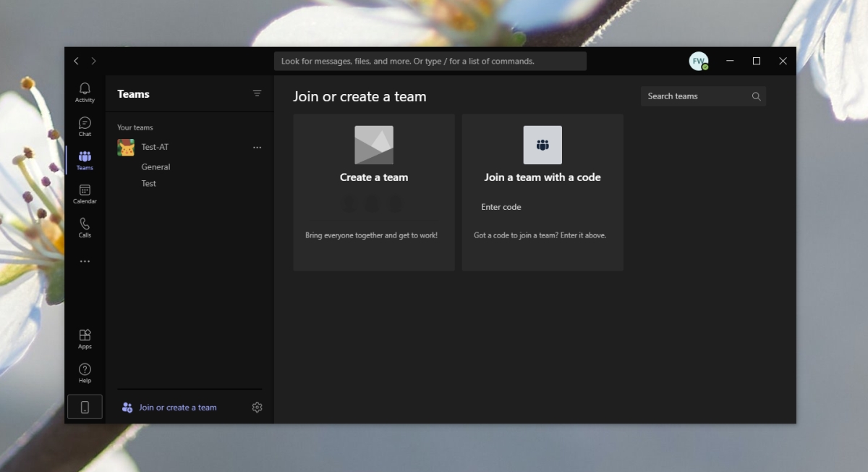Click the back navigation arrow

pos(76,62)
